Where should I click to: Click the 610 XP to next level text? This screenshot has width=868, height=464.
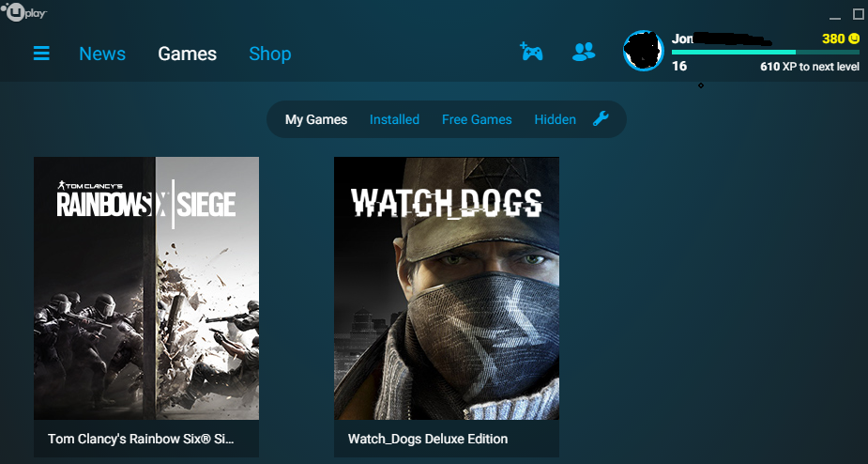coord(810,67)
